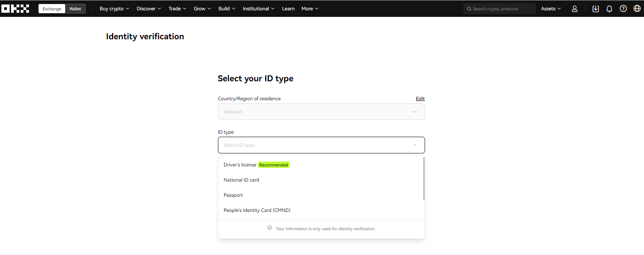644x255 pixels.
Task: Expand the Grow menu
Action: tap(202, 9)
